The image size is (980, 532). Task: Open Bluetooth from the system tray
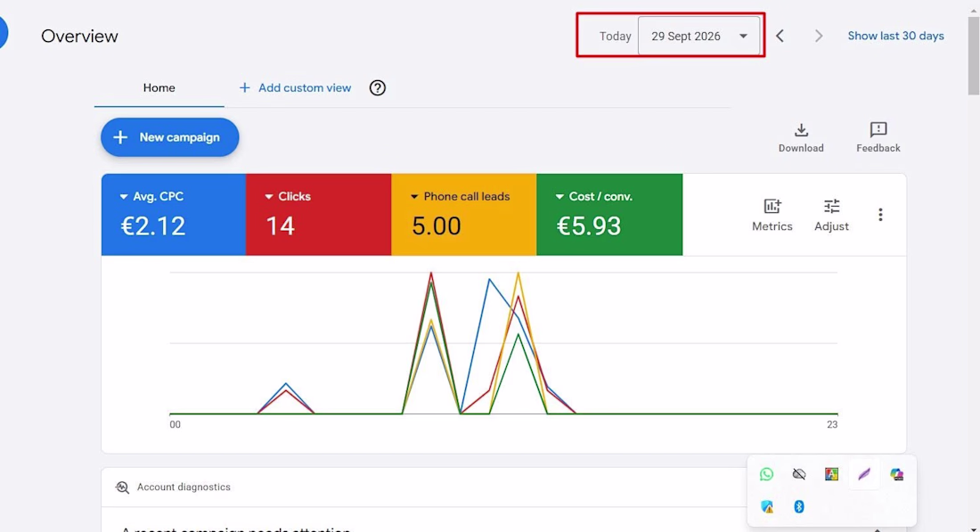click(x=799, y=507)
